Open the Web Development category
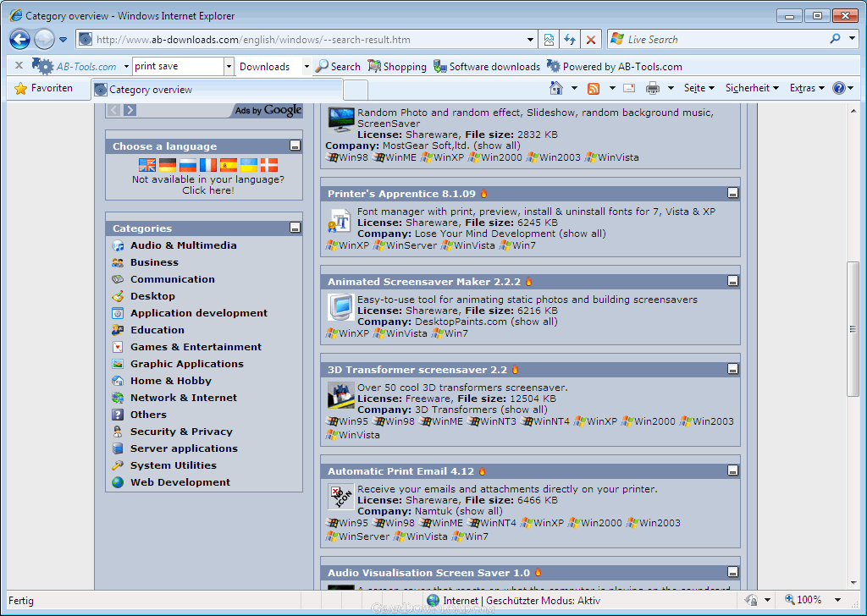867x616 pixels. coord(180,482)
